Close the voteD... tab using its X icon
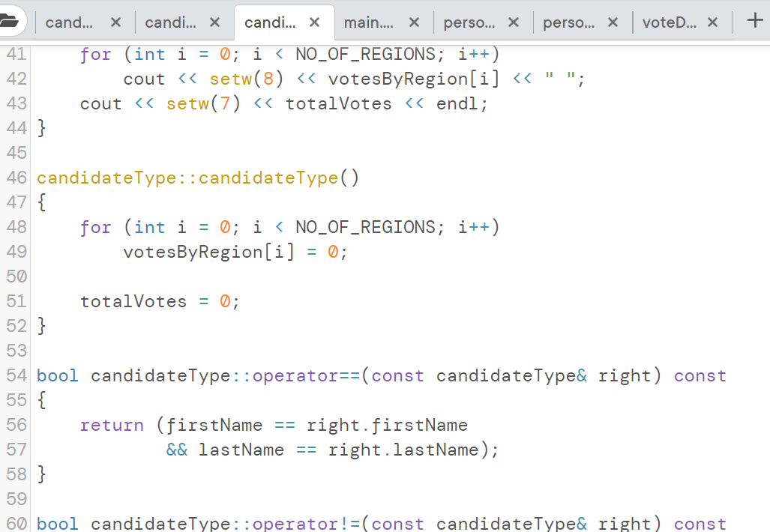 (x=712, y=22)
